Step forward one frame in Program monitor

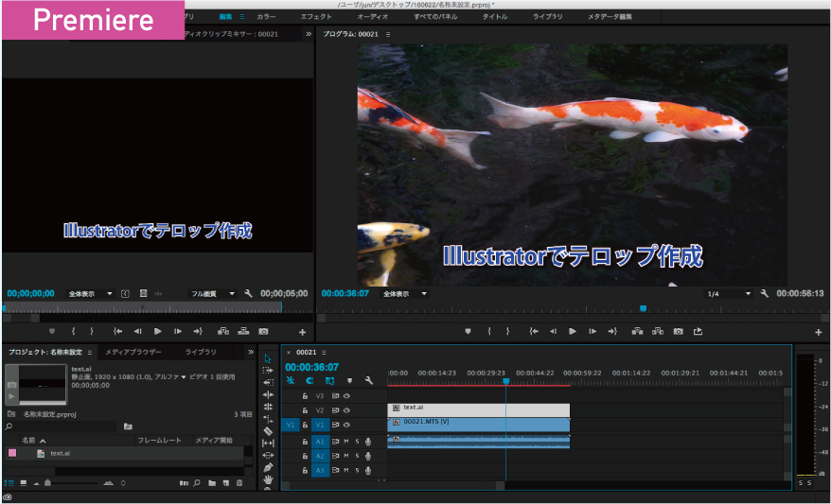tap(592, 331)
